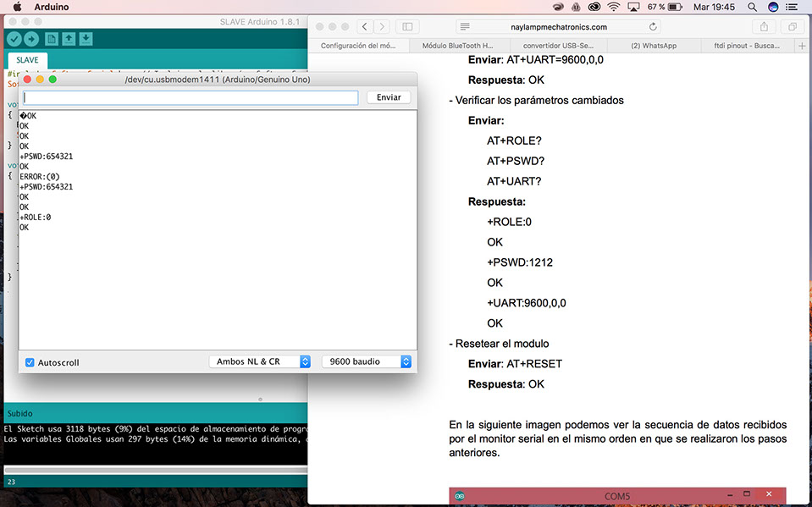
Task: Click Subido status in Arduino window
Action: click(19, 414)
